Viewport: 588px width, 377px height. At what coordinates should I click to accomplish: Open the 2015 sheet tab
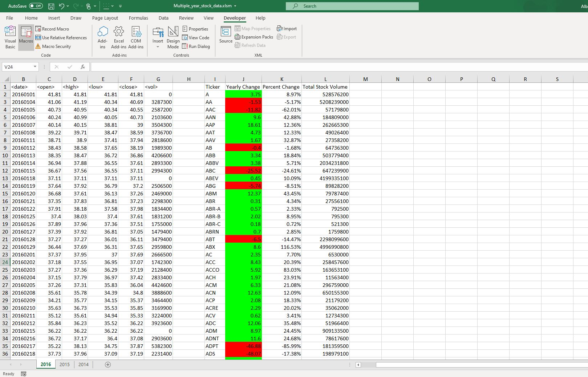point(65,364)
